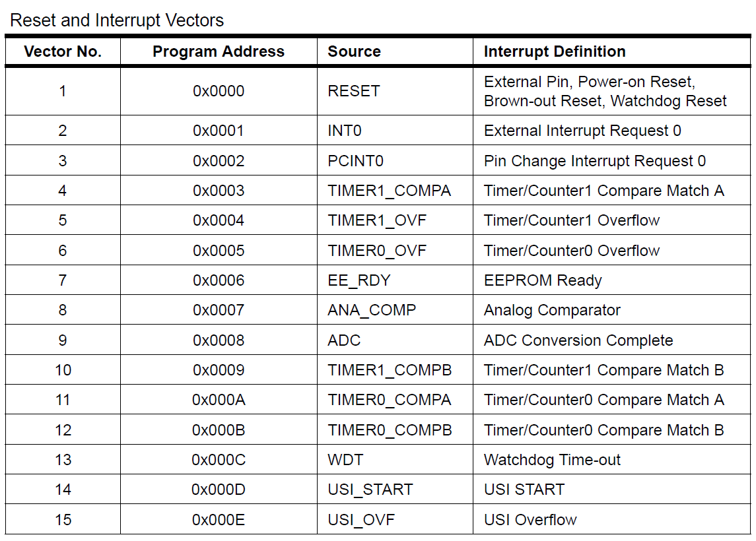Select the RESET source cell

[x=354, y=91]
